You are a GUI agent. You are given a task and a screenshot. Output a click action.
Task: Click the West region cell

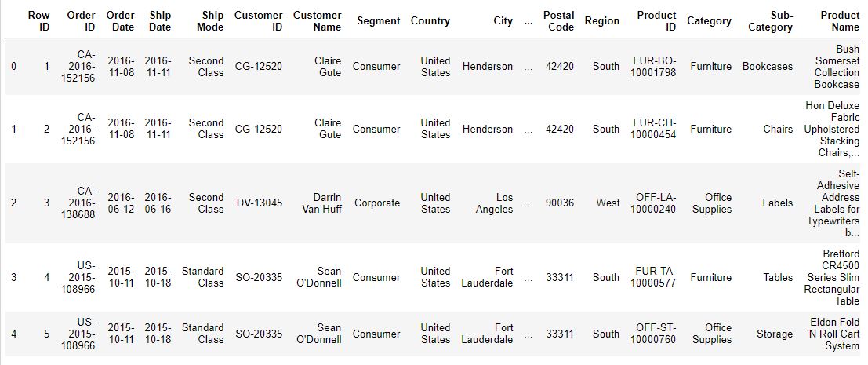608,203
